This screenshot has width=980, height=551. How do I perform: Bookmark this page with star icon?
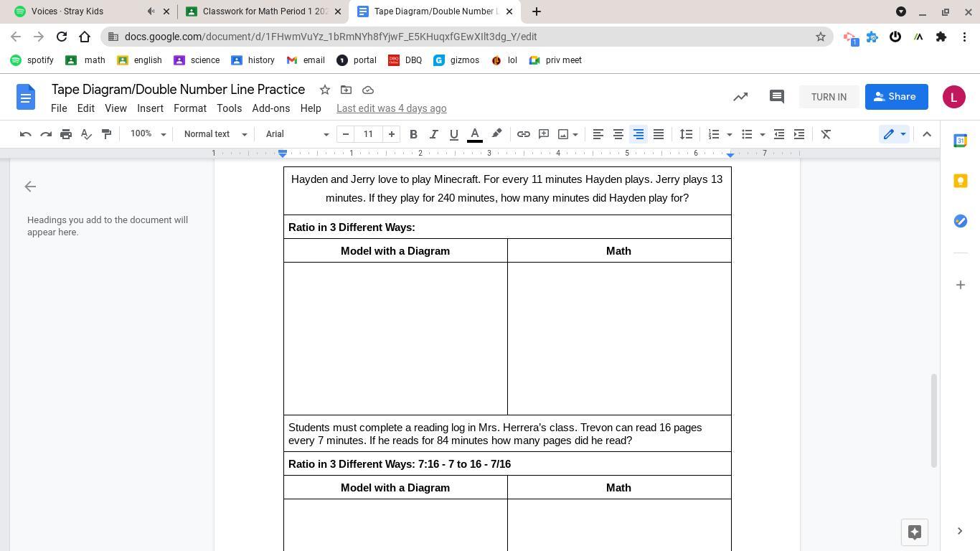coord(821,37)
